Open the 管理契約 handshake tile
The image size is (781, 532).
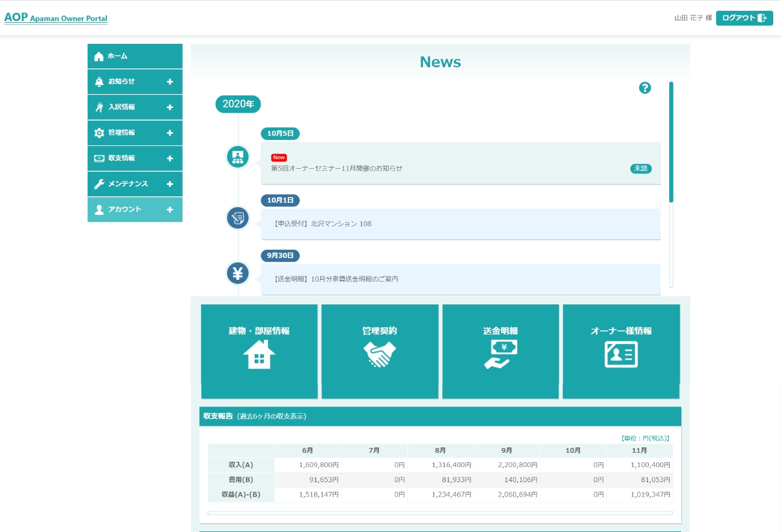point(380,351)
